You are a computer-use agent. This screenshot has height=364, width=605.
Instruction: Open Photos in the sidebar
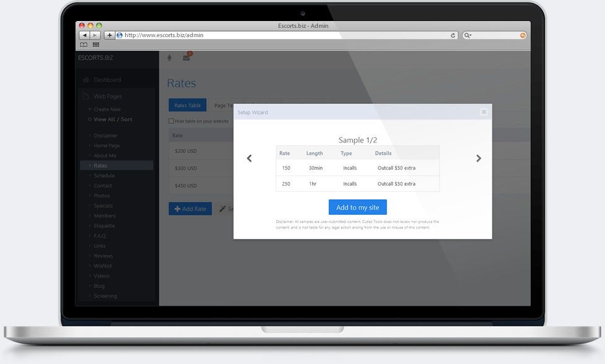[102, 196]
